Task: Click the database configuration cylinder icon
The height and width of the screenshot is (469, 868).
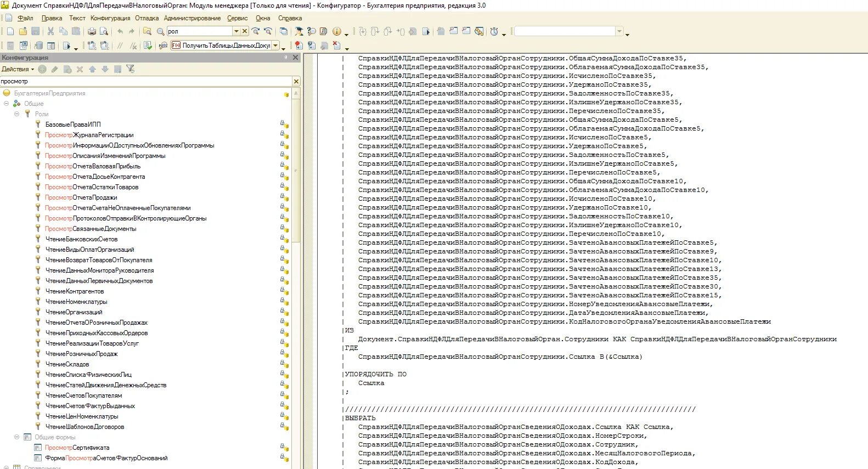Action: click(38, 46)
